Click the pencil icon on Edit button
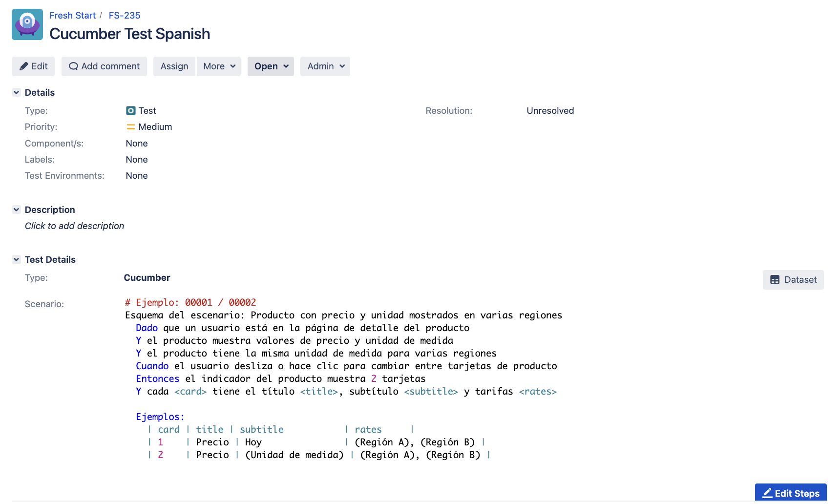This screenshot has height=504, width=840. tap(23, 66)
